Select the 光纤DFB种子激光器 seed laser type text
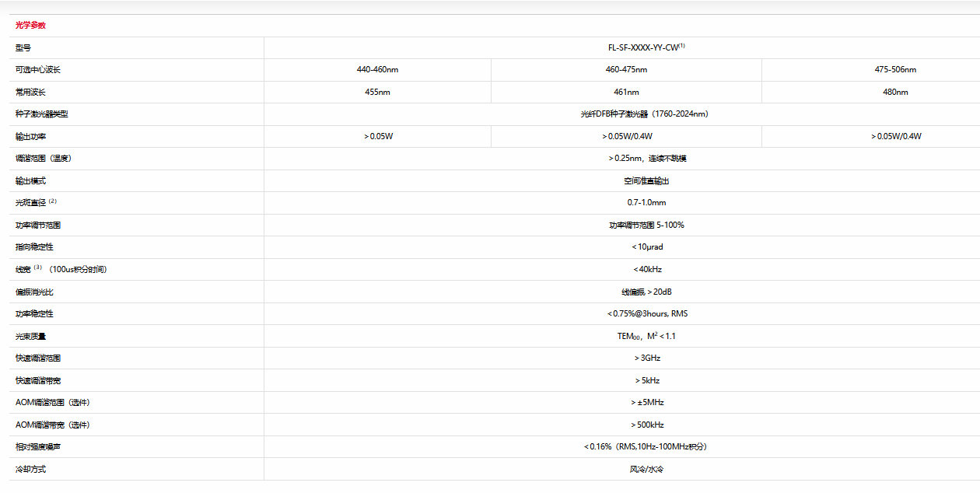The height and width of the screenshot is (493, 980). click(x=646, y=114)
